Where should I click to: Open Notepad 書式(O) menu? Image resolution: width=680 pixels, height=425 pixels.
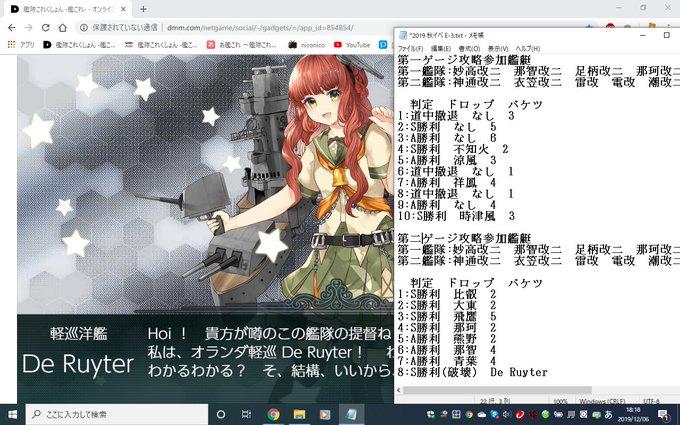[x=469, y=49]
